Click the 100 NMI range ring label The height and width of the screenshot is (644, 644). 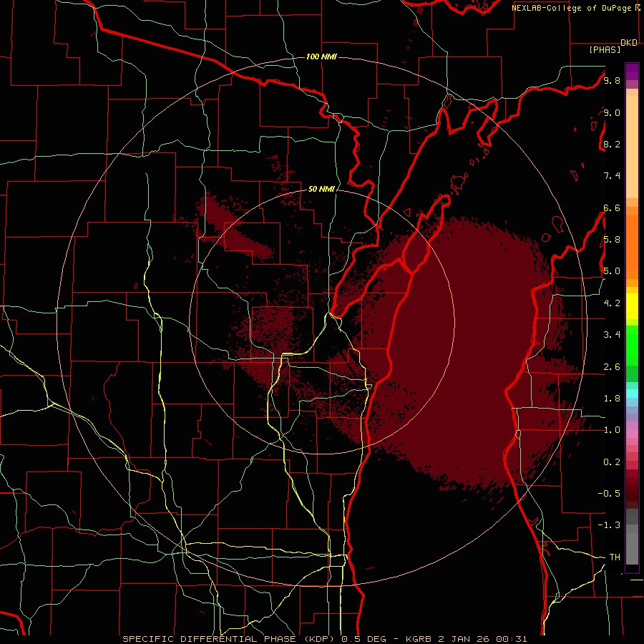[x=321, y=57]
